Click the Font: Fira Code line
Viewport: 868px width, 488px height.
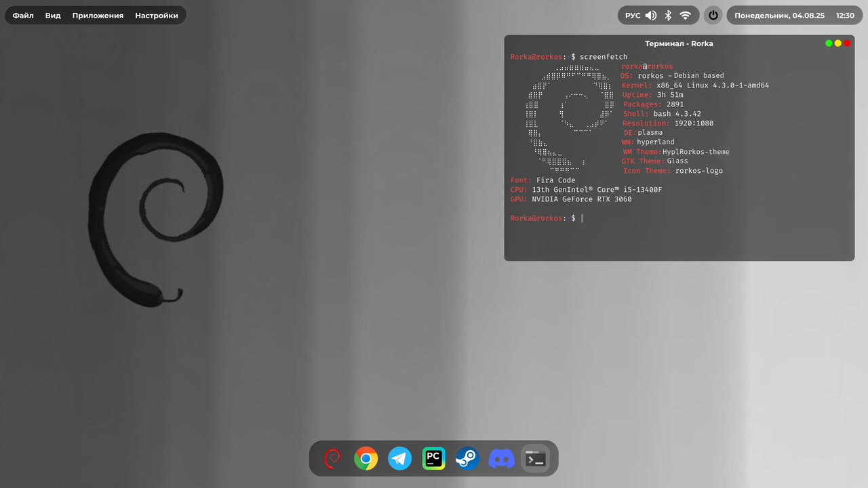(542, 180)
